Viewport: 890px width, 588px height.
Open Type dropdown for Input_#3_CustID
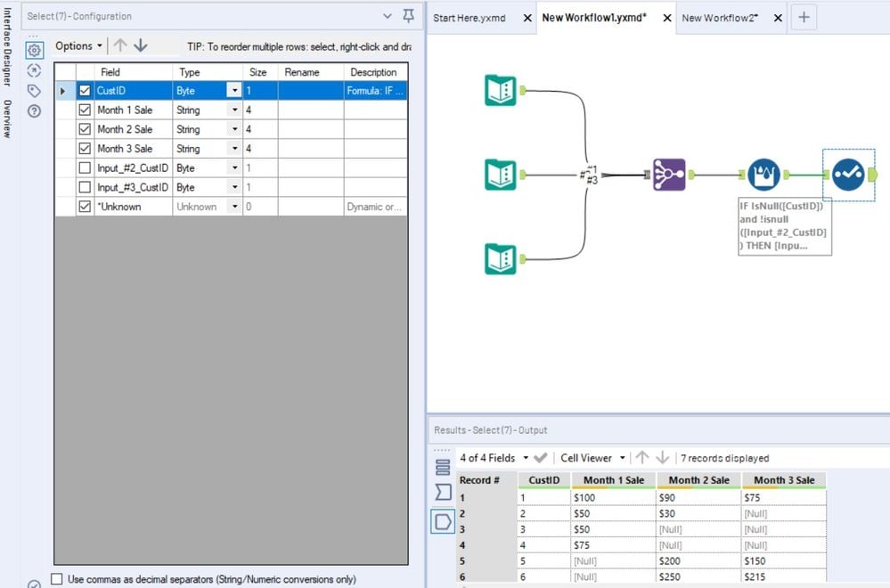[234, 187]
